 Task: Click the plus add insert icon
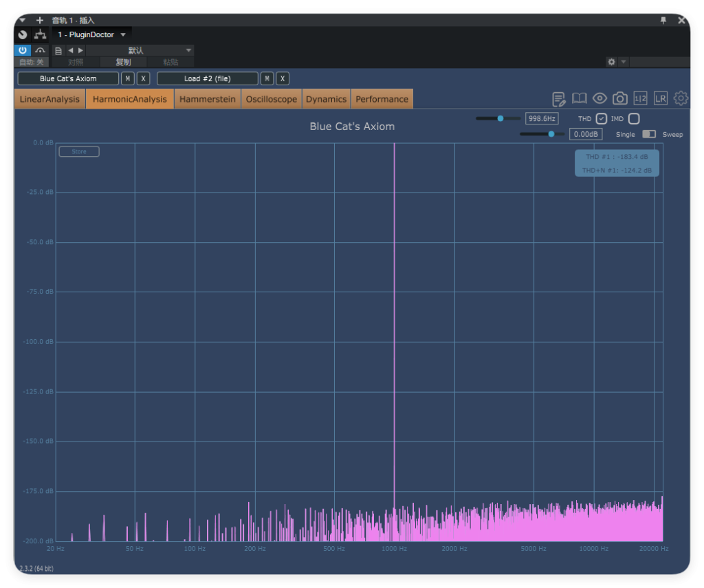[x=39, y=20]
